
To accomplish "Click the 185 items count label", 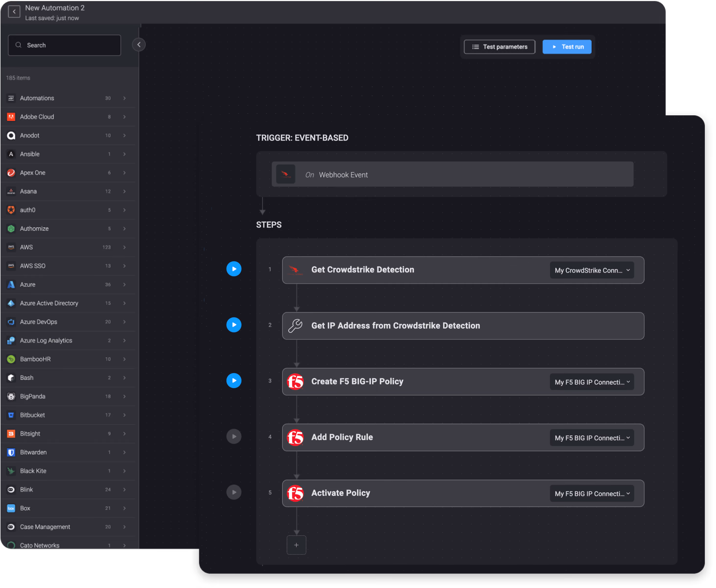I will [x=18, y=78].
